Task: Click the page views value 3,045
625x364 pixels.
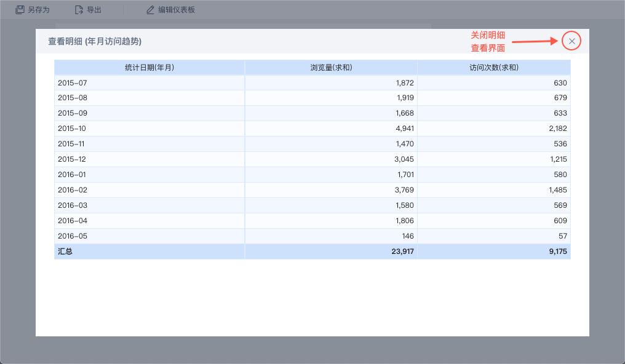Action: 404,159
